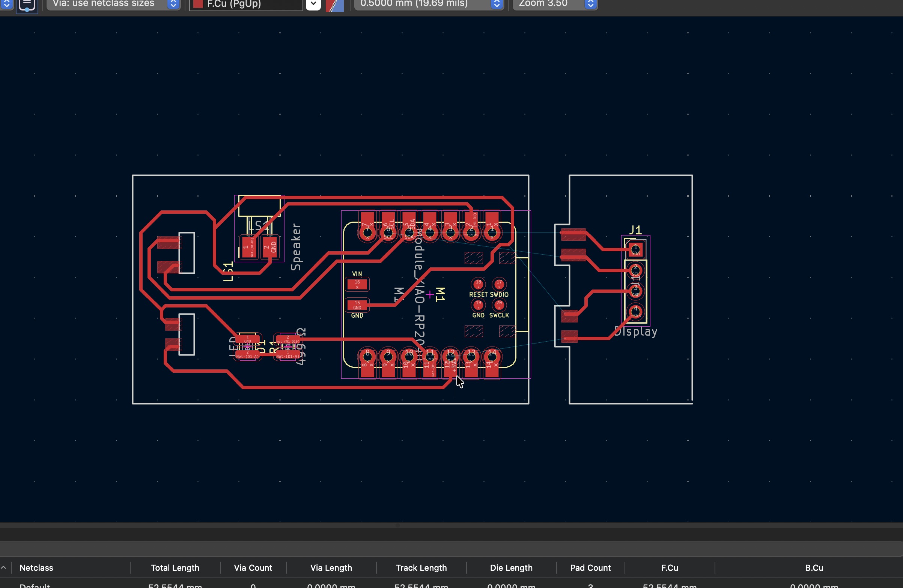Sort by Pad Count column header

(x=590, y=567)
